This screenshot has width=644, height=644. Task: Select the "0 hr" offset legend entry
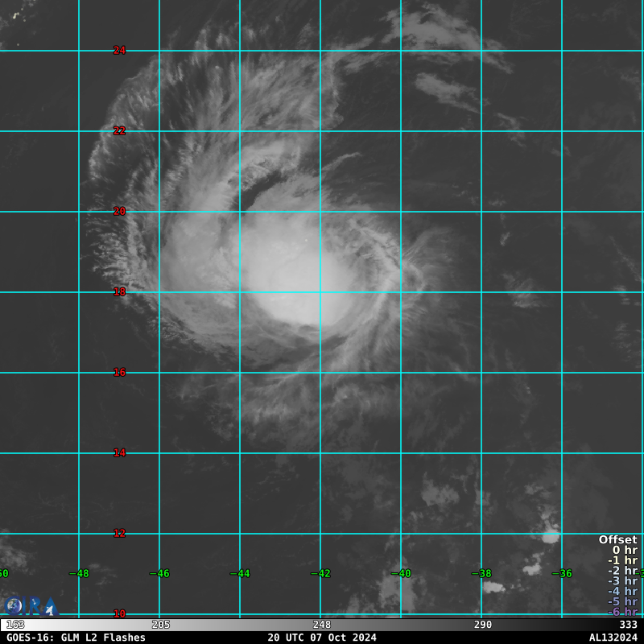click(x=625, y=551)
